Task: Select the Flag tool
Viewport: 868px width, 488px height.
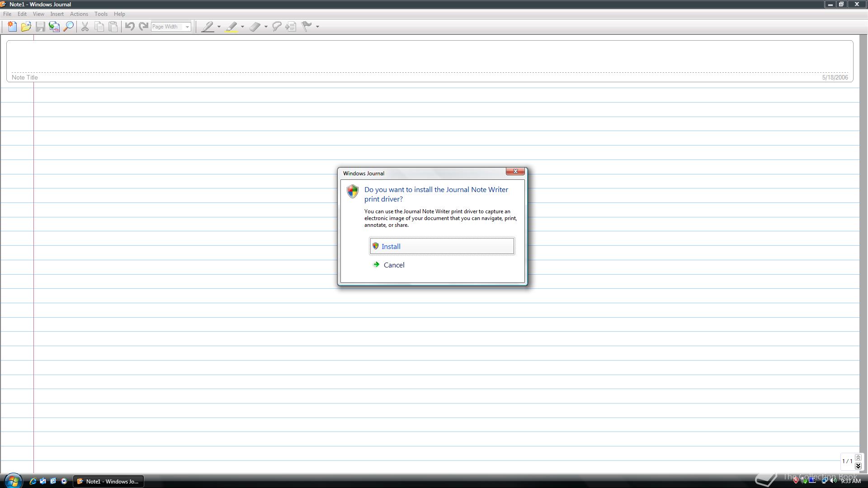Action: point(307,27)
